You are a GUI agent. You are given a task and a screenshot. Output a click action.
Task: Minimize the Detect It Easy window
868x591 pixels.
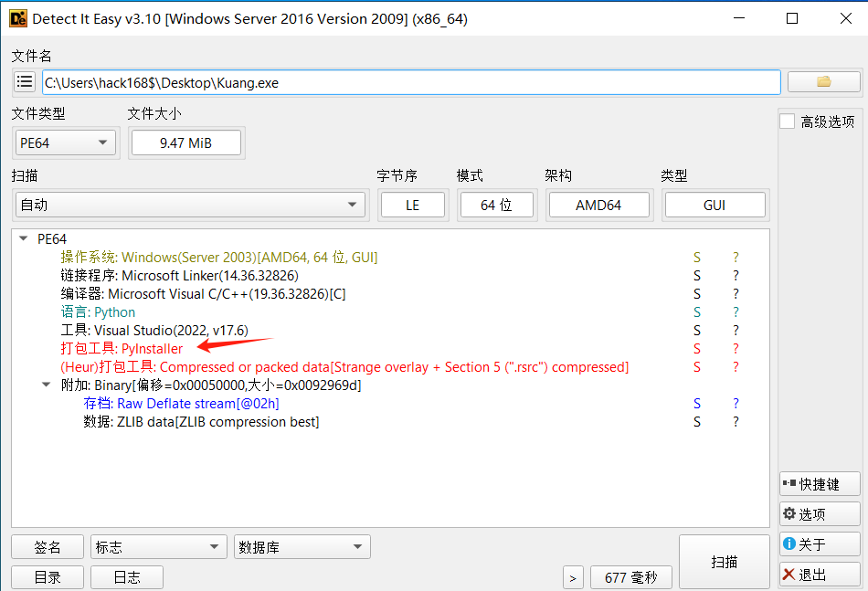pyautogui.click(x=739, y=18)
